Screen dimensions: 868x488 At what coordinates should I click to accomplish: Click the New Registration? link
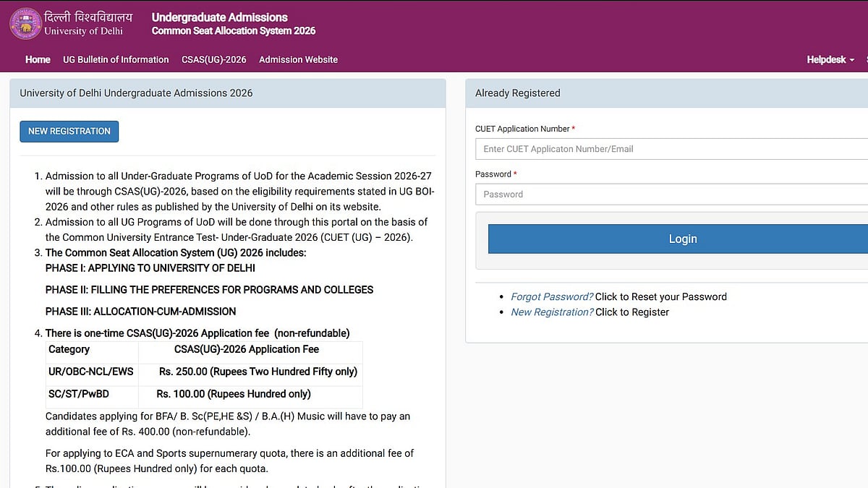tap(552, 312)
